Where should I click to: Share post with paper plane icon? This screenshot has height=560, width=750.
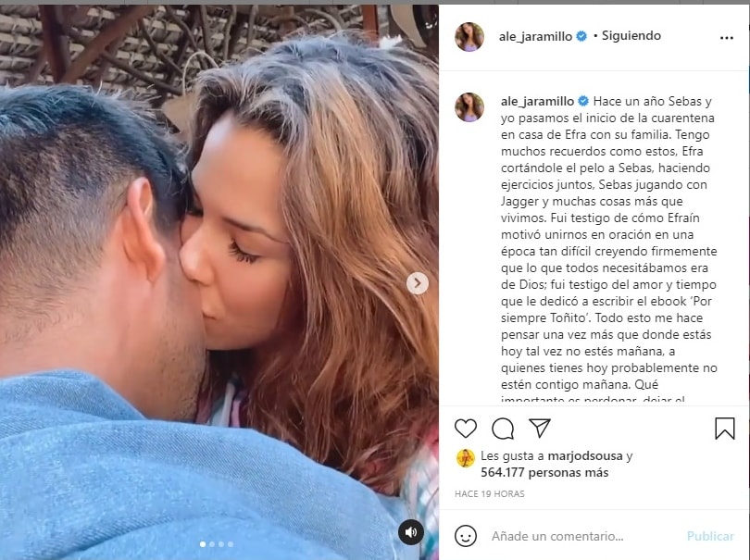click(540, 428)
